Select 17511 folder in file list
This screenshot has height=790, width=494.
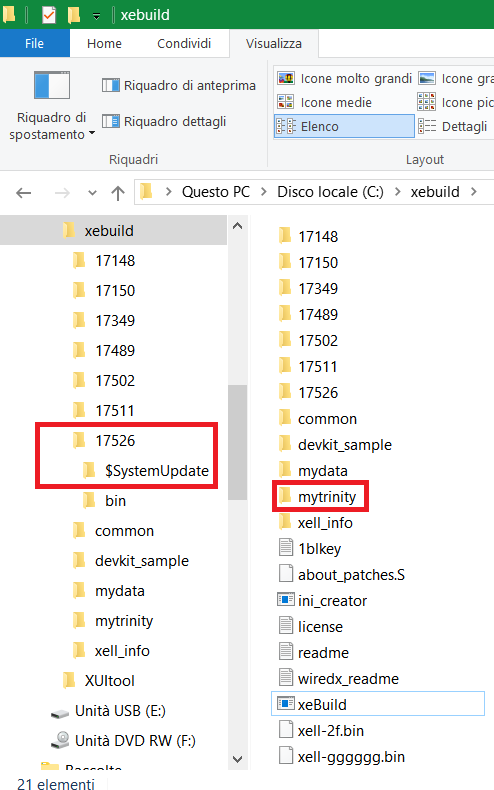(308, 366)
